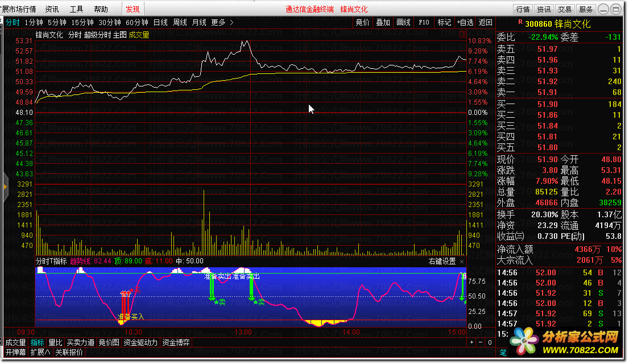Select the 指标 bottom tab
The width and height of the screenshot is (629, 364).
point(38,342)
